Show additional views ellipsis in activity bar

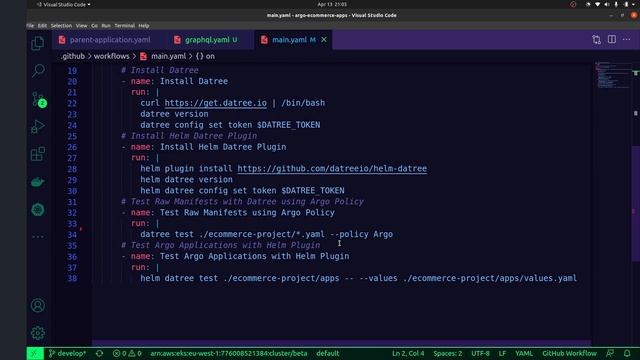[x=38, y=236]
